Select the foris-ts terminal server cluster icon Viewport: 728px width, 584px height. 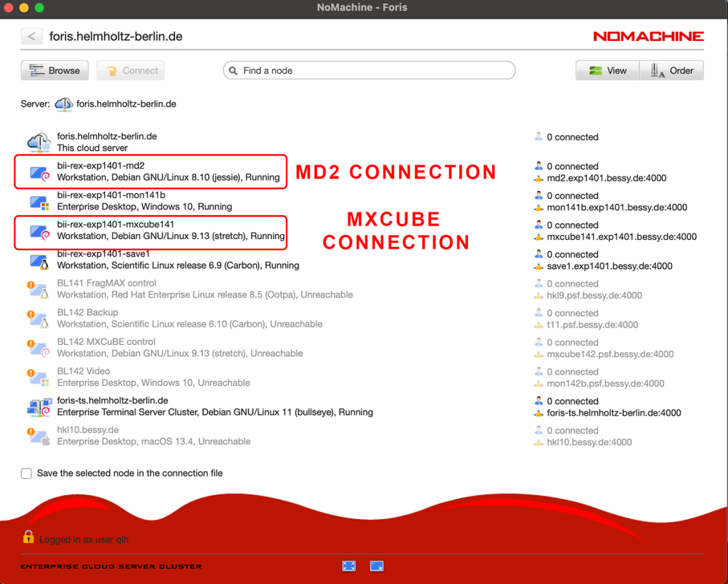39,407
